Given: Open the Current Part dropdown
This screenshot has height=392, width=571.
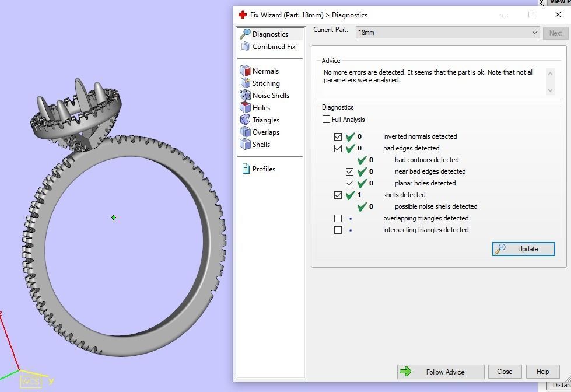Looking at the screenshot, I should (x=535, y=33).
